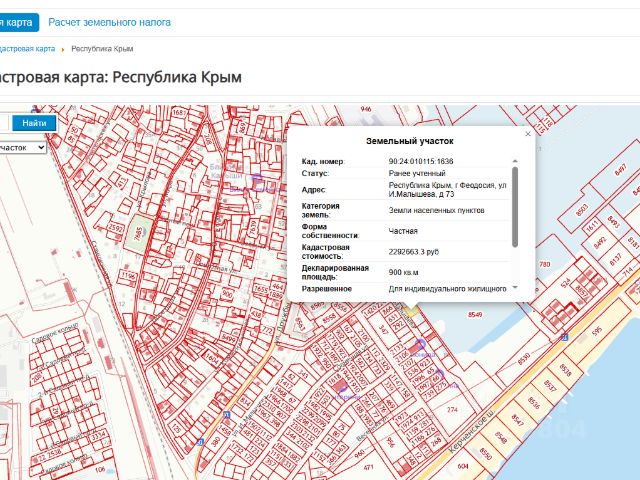Click Республика Крым in the breadcrumb

(102, 49)
